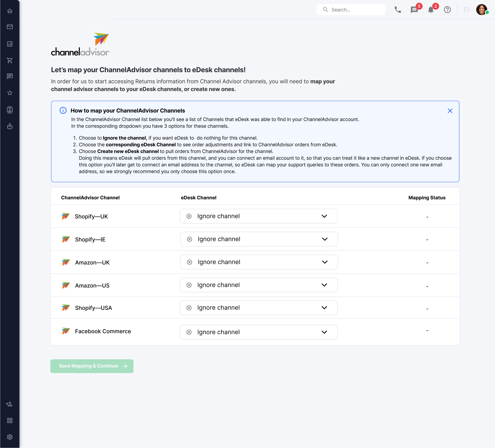Open the shopping cart orders icon

click(10, 60)
